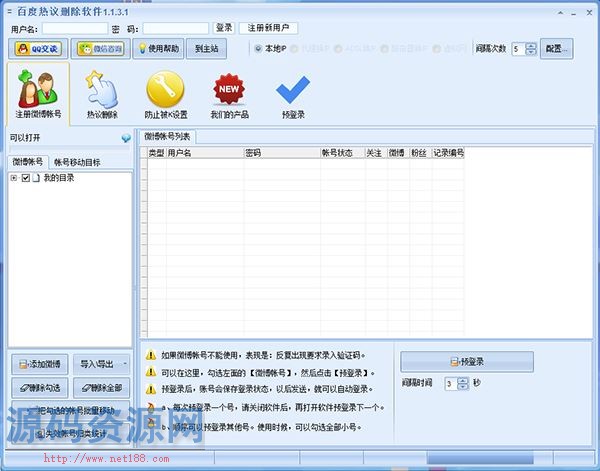Open the window menu icon at title bar left
Image resolution: width=600 pixels, height=471 pixels.
pos(10,12)
